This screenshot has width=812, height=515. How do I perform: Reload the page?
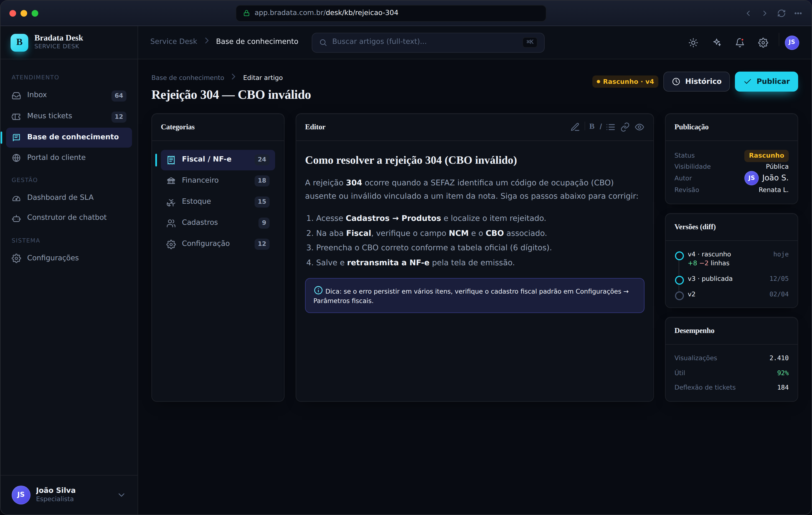(x=781, y=13)
